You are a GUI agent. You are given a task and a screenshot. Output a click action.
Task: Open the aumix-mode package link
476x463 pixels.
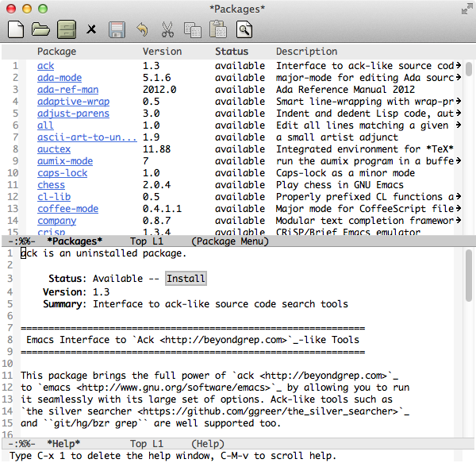(x=65, y=161)
